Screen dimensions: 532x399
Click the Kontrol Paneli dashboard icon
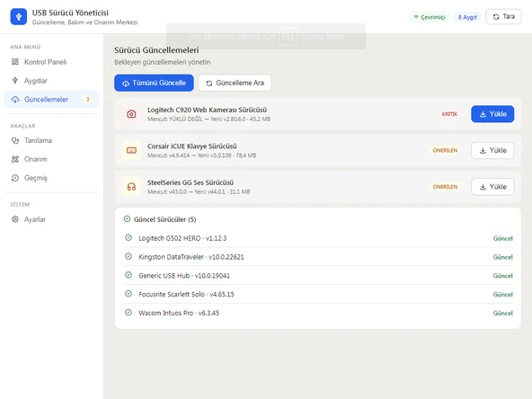click(x=15, y=62)
